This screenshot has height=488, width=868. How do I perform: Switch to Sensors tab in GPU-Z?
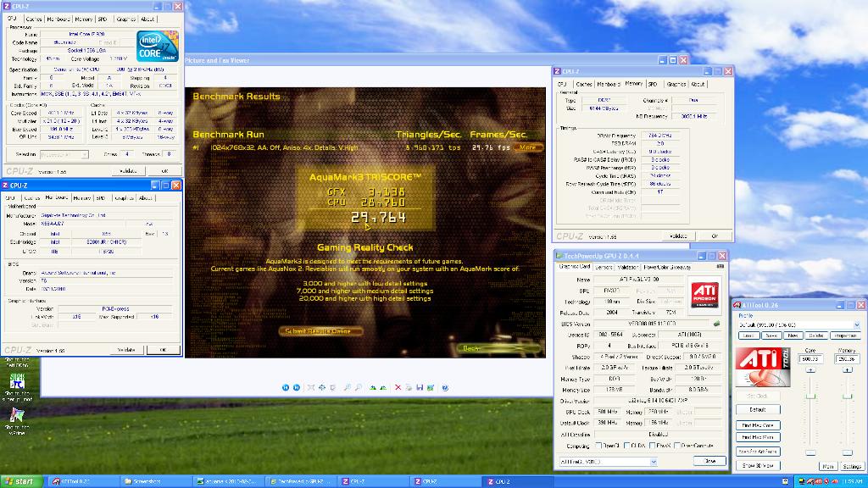coord(604,267)
